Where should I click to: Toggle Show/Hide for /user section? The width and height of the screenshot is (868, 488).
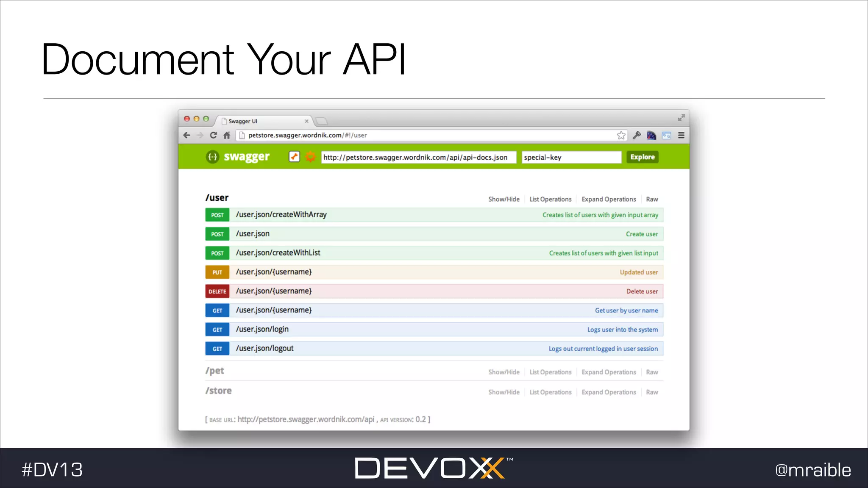(504, 199)
